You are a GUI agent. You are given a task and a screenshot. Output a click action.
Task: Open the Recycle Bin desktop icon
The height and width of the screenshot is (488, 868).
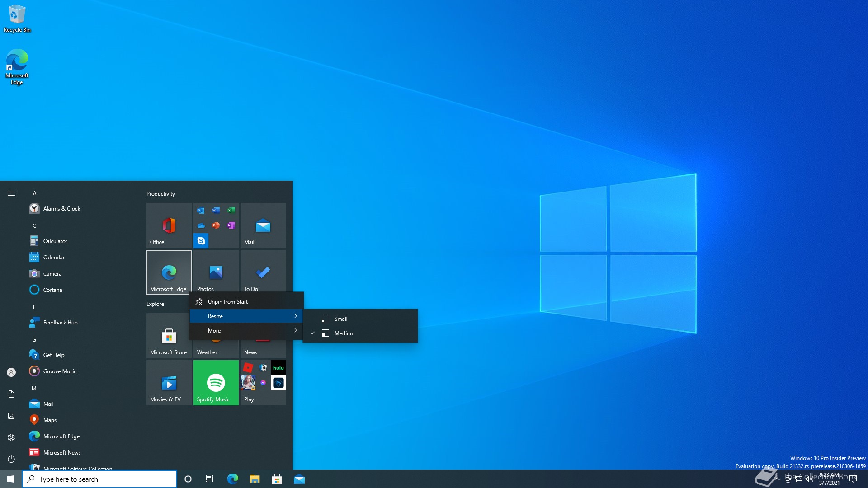tap(17, 19)
